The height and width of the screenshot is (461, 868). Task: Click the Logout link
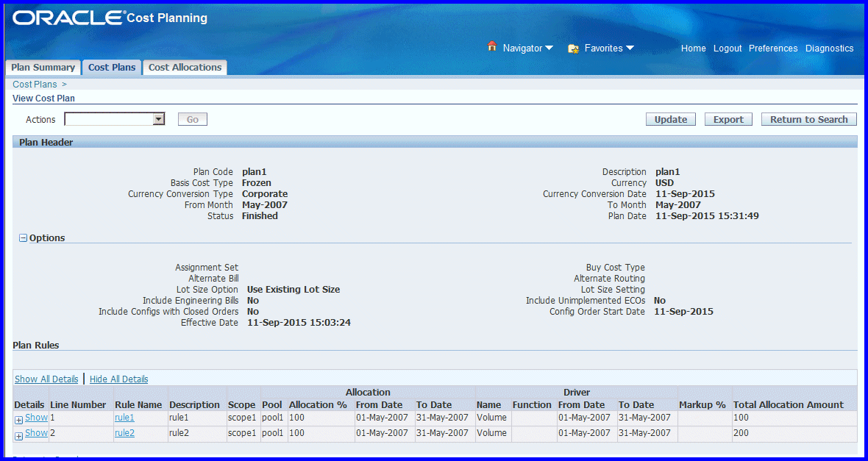(728, 48)
